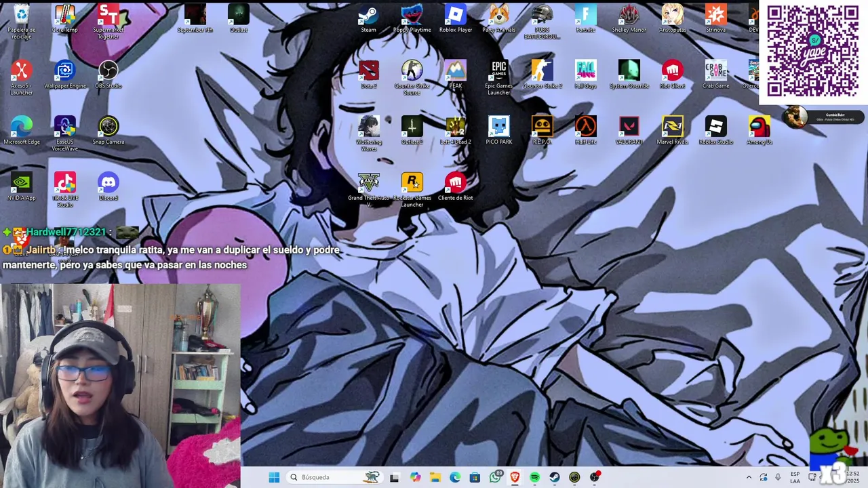
Task: Launch VALORANT desktop shortcut
Action: click(629, 131)
